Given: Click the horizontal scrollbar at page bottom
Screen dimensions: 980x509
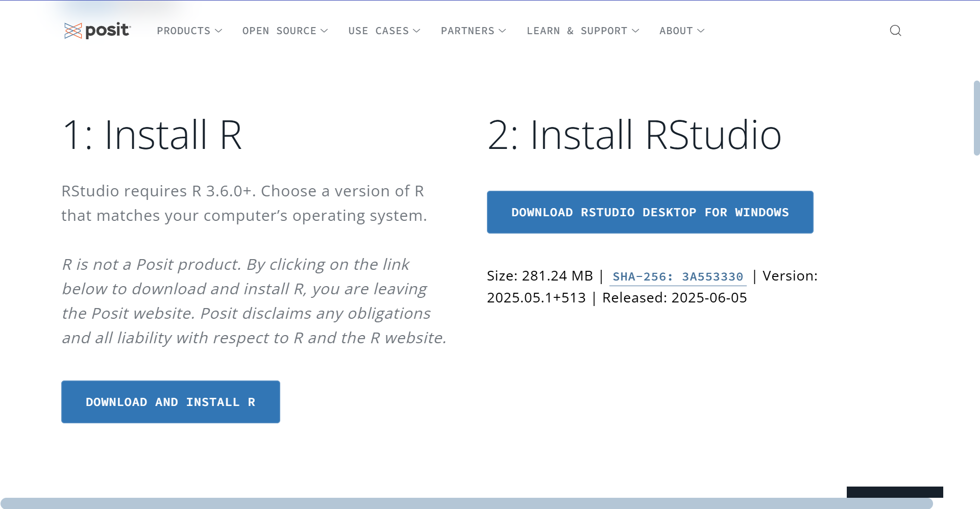Looking at the screenshot, I should 467,503.
